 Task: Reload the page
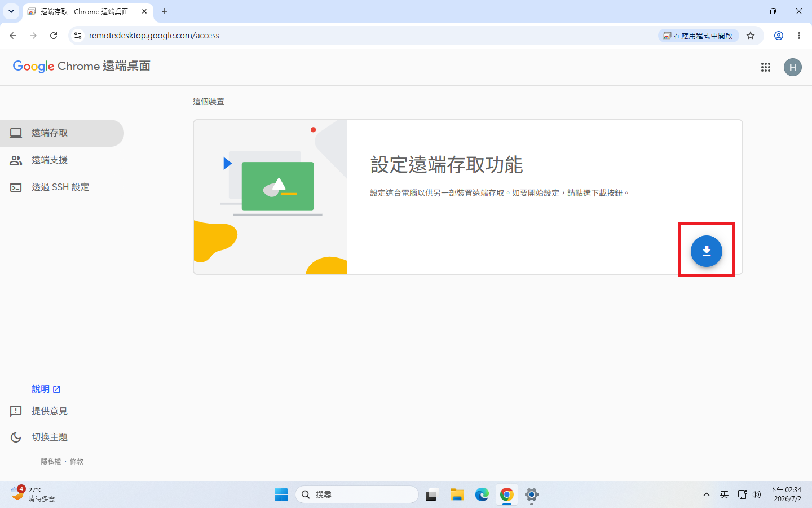pos(54,36)
